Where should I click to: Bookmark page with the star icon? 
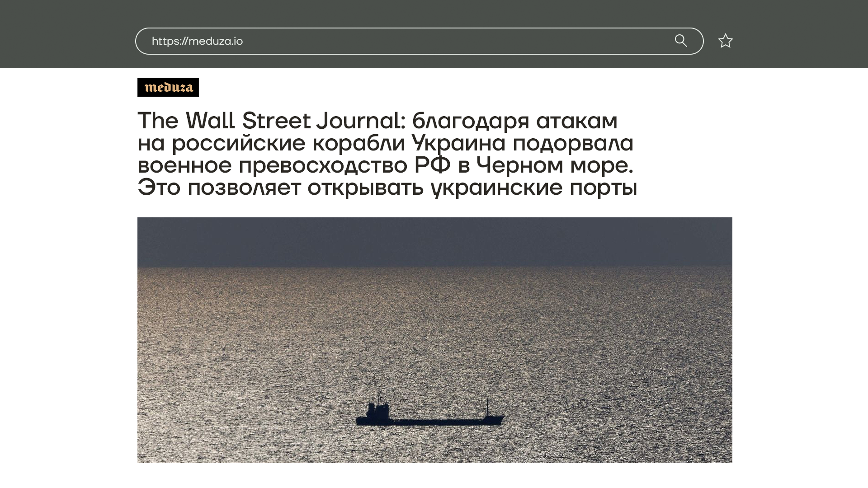pyautogui.click(x=725, y=41)
